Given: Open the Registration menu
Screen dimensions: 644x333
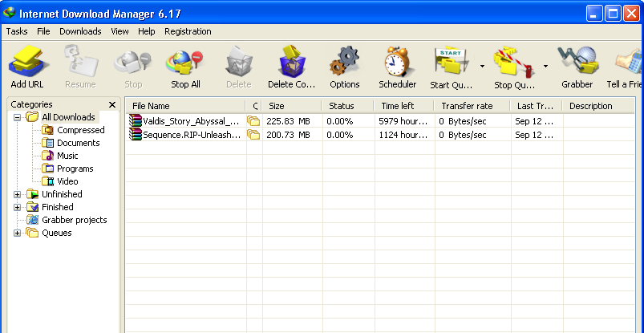Looking at the screenshot, I should [x=188, y=31].
